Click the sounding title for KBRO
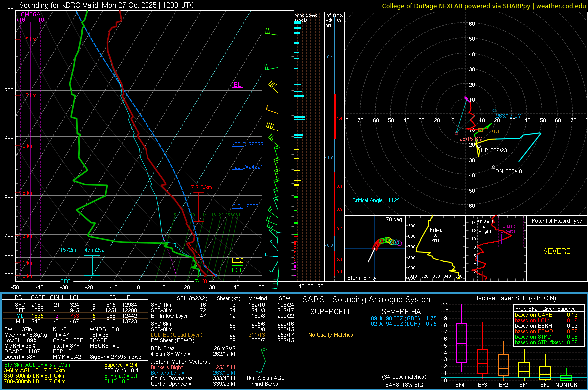 107,5
